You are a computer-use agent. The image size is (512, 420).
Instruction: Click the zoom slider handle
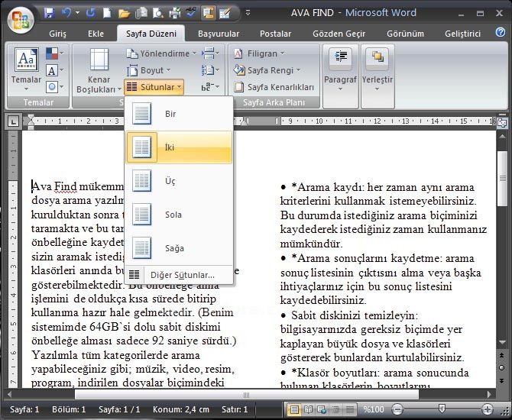coord(442,409)
